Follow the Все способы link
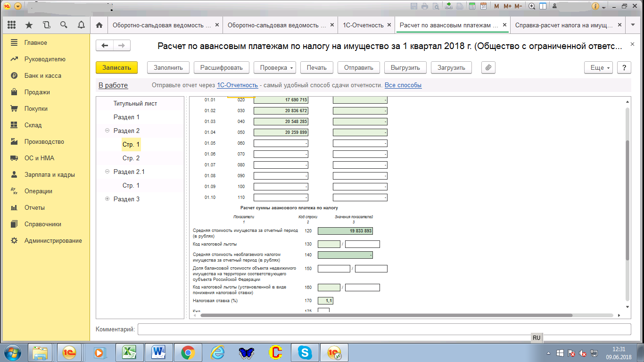This screenshot has height=362, width=644. click(x=403, y=85)
